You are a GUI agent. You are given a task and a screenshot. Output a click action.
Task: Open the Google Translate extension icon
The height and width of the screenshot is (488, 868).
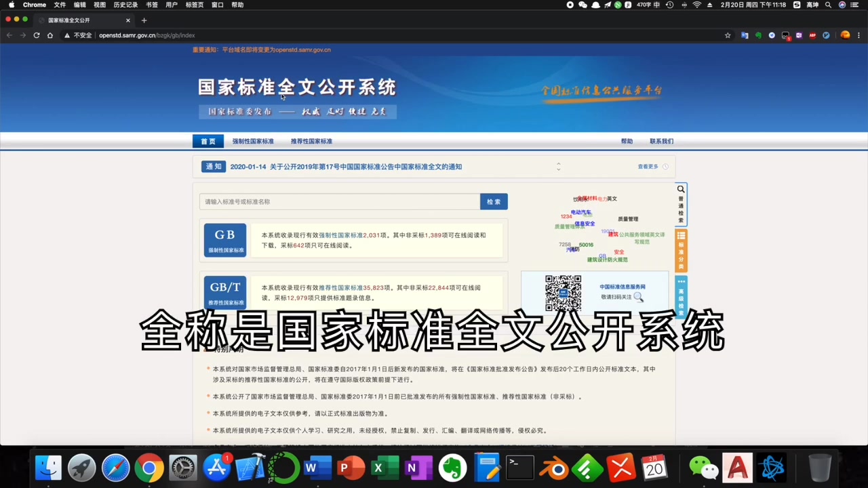point(745,35)
